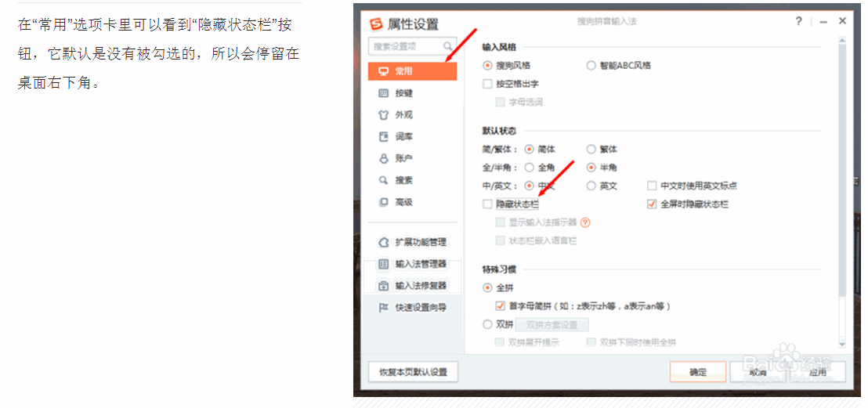
Task: Choose the 简体 radio option
Action: (x=530, y=150)
